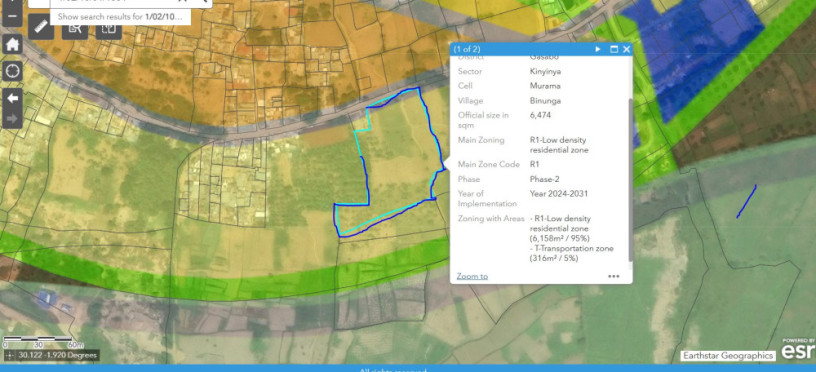816x372 pixels.
Task: Find my location with crosshair button
Action: pyautogui.click(x=12, y=71)
